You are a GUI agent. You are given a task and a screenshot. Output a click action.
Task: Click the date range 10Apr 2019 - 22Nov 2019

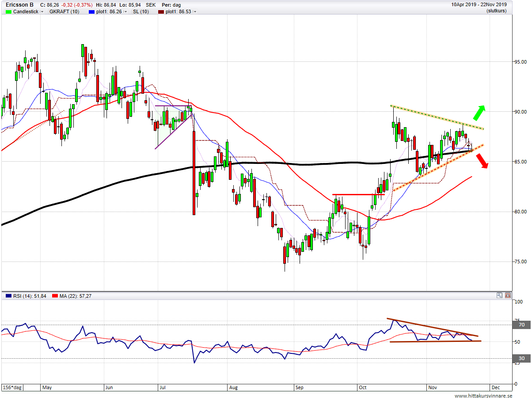click(x=479, y=5)
